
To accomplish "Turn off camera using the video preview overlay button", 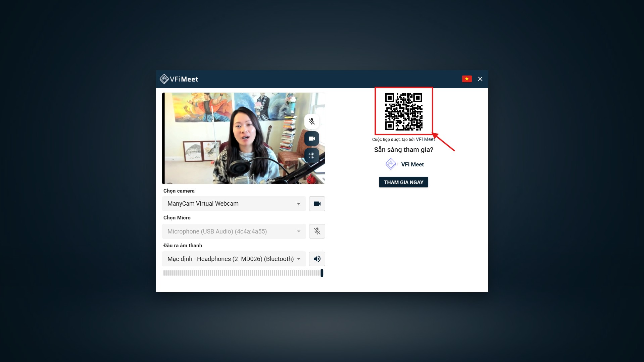I will (311, 139).
